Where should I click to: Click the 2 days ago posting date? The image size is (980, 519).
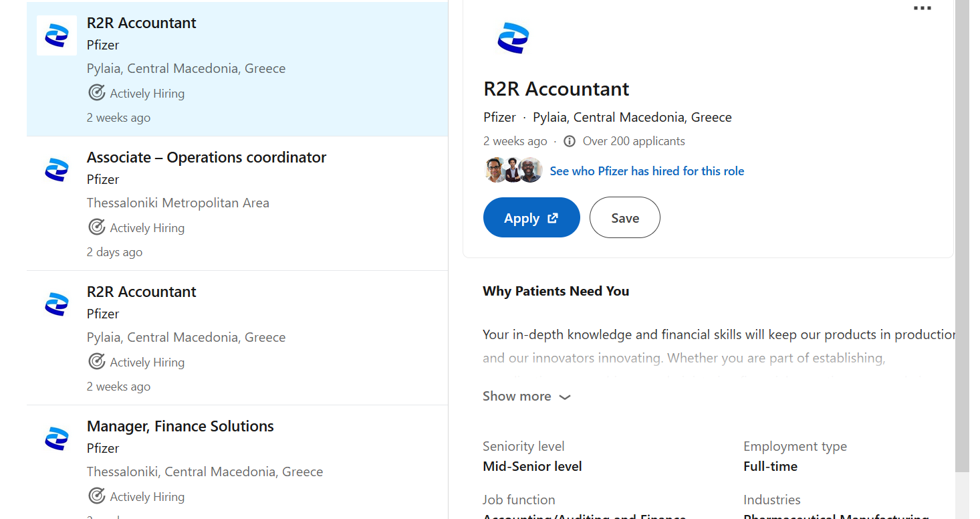point(114,252)
